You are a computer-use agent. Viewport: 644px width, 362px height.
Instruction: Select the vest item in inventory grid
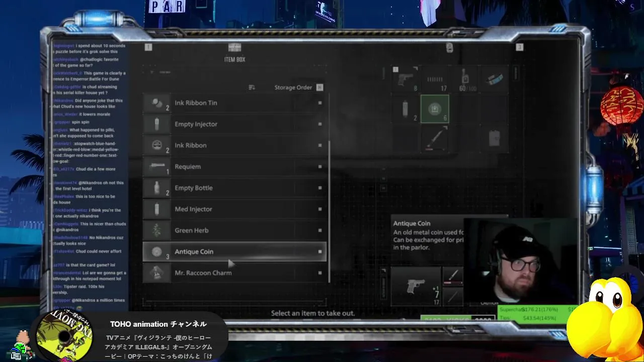[x=494, y=138]
